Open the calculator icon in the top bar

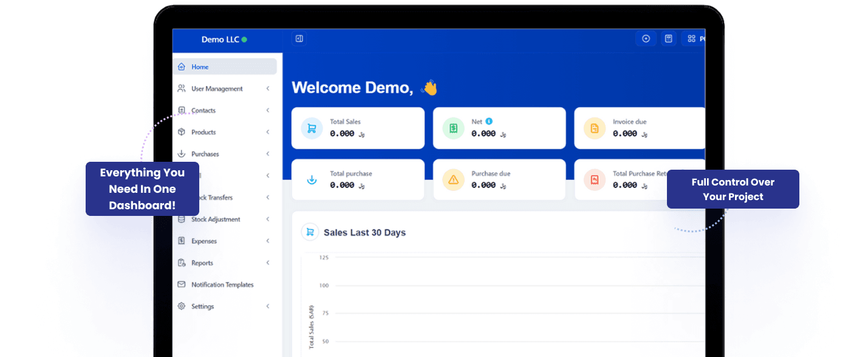point(668,39)
